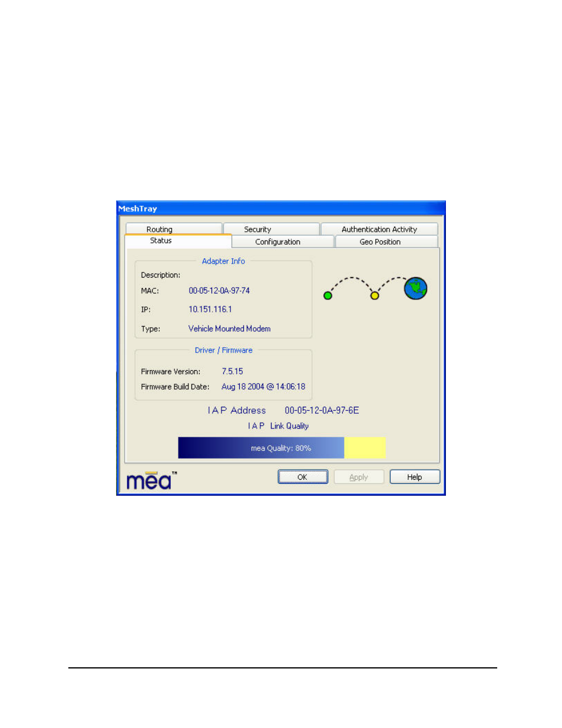The width and height of the screenshot is (562, 728).
Task: Click the OK button
Action: [x=303, y=477]
